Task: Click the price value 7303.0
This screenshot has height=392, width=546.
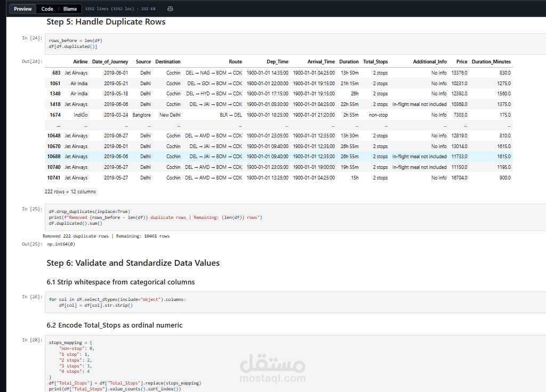Action: coord(460,115)
